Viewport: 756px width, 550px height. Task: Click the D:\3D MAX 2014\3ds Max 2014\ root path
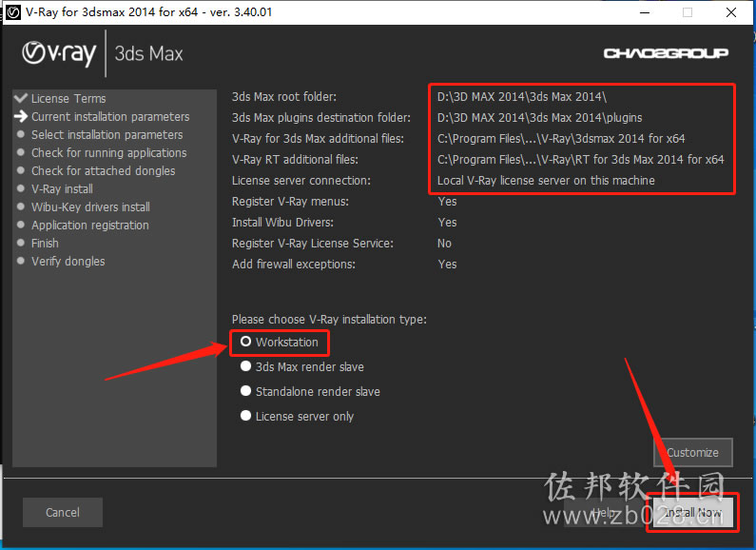coord(522,96)
